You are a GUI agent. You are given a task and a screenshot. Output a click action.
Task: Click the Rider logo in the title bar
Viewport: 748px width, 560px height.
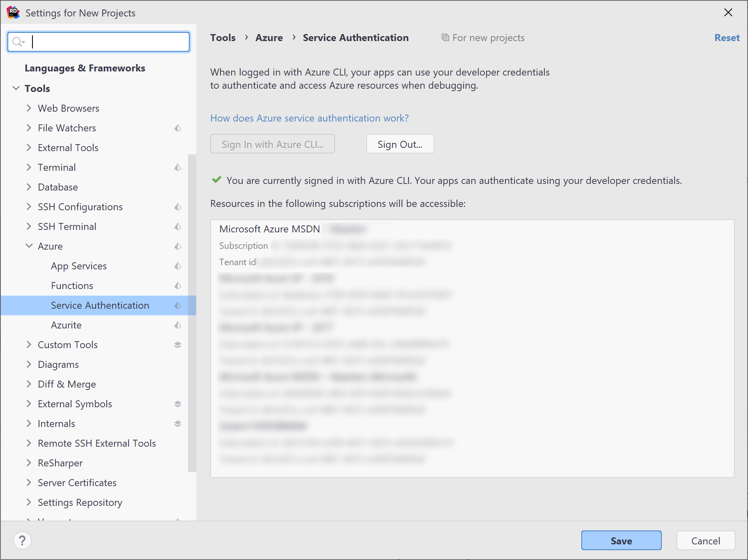13,12
